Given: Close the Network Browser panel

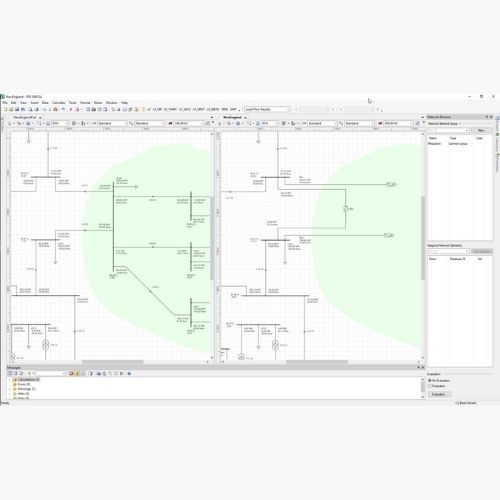Looking at the screenshot, I should click(491, 117).
